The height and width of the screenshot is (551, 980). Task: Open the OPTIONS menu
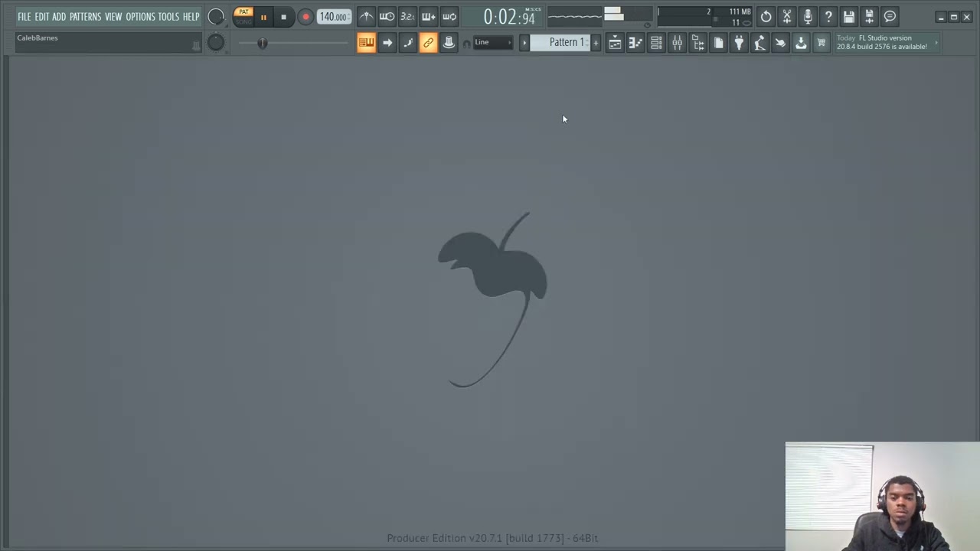point(140,17)
